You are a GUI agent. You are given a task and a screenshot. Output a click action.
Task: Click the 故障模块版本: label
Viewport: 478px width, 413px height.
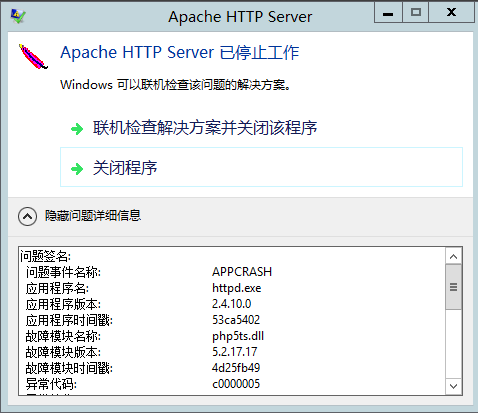click(x=63, y=352)
